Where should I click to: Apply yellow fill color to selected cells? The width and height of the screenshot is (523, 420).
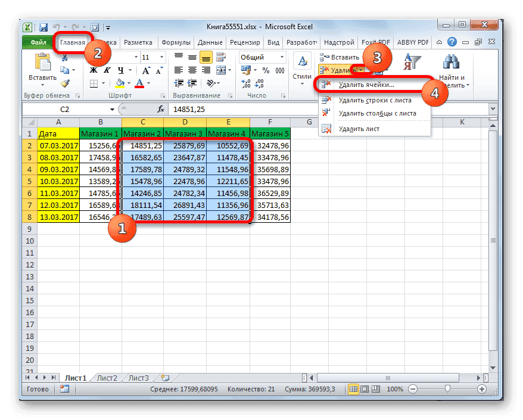pos(119,83)
